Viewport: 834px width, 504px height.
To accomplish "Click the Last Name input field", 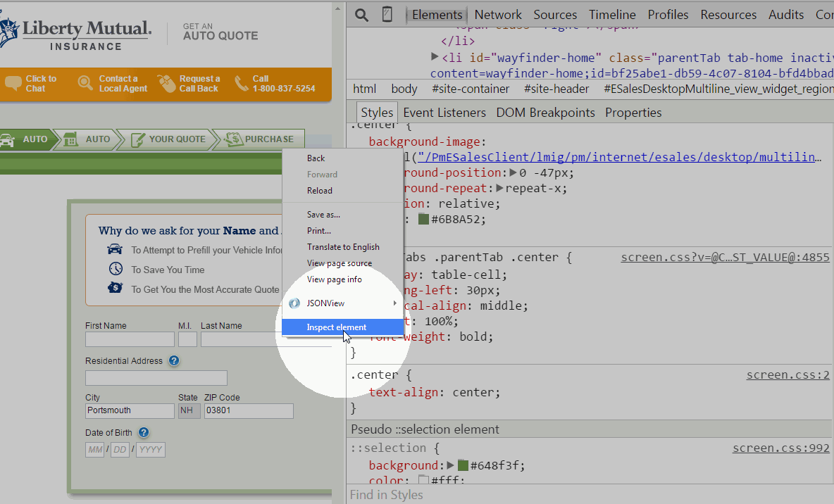I will pos(266,339).
